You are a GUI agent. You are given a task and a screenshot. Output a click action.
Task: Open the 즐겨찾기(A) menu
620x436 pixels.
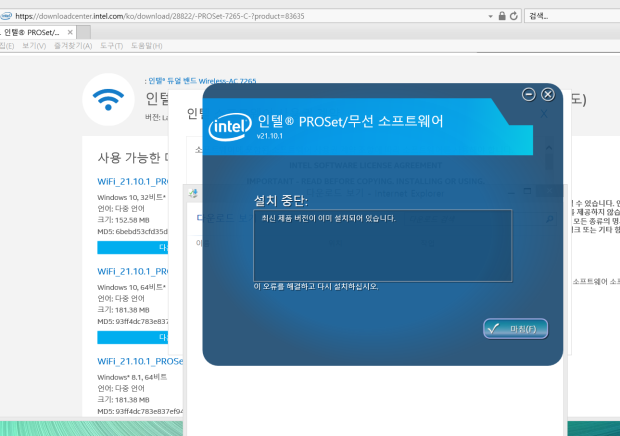(73, 46)
